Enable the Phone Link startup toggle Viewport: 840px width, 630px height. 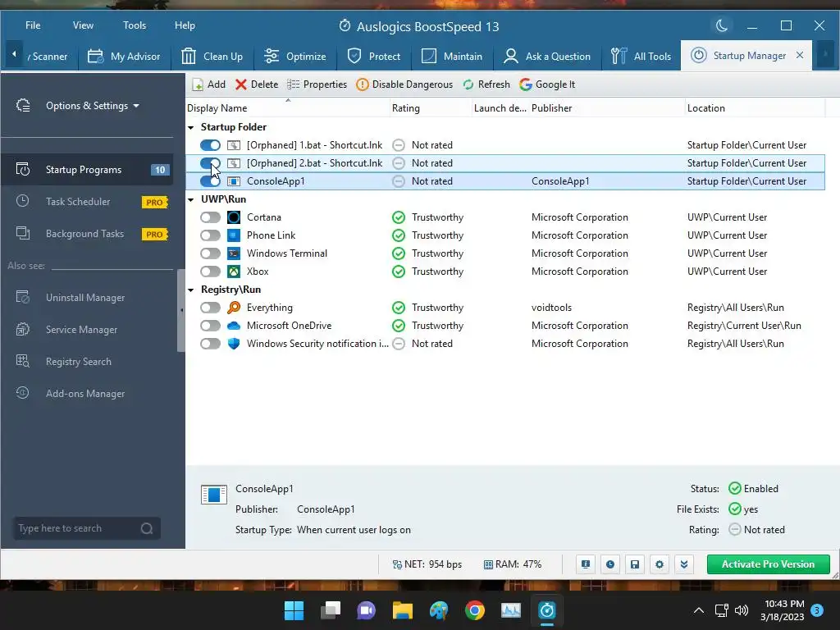[x=211, y=235]
